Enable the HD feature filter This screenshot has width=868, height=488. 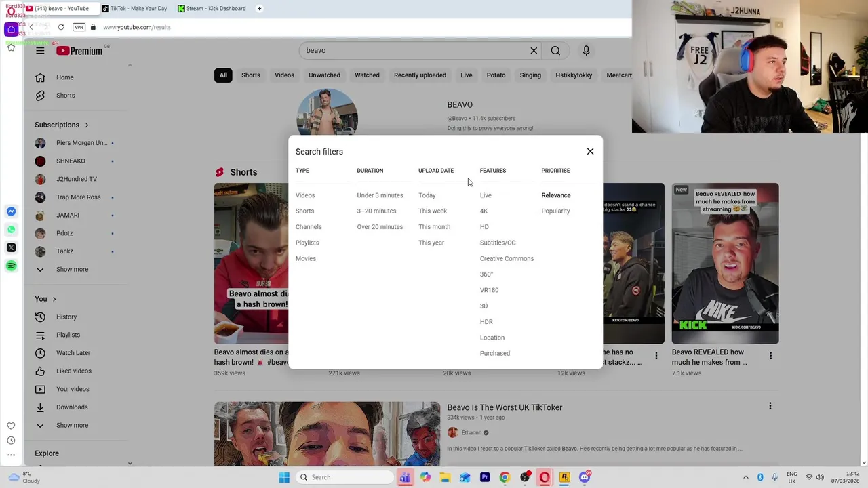pyautogui.click(x=484, y=227)
